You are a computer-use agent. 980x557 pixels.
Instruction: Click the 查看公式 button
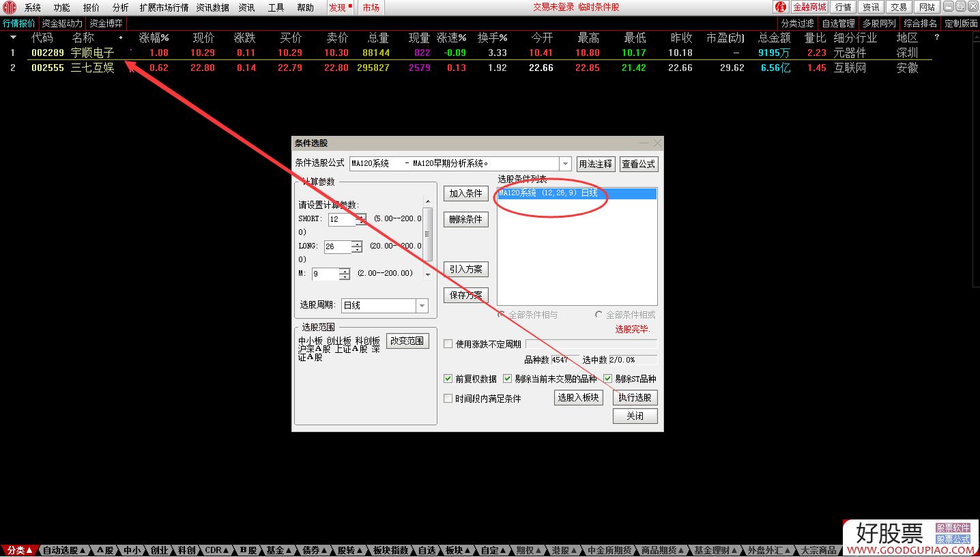point(639,164)
